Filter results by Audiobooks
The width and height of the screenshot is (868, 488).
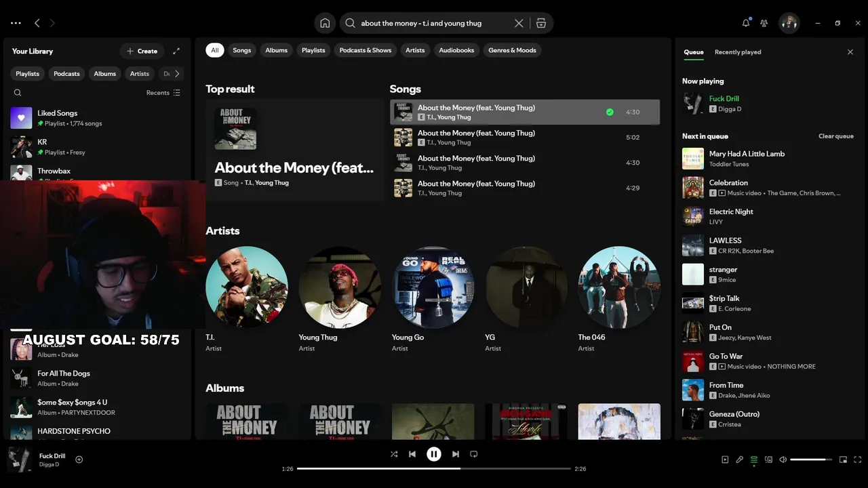click(456, 50)
